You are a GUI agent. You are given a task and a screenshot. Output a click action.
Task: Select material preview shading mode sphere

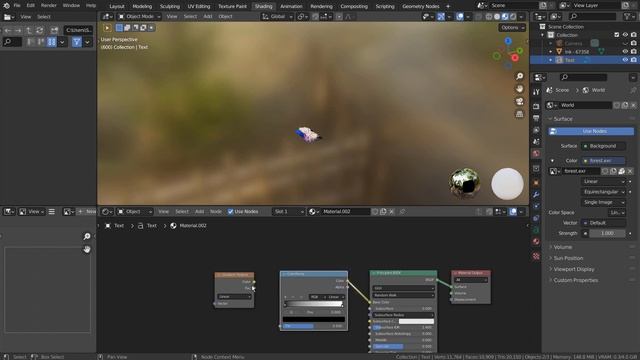(505, 17)
